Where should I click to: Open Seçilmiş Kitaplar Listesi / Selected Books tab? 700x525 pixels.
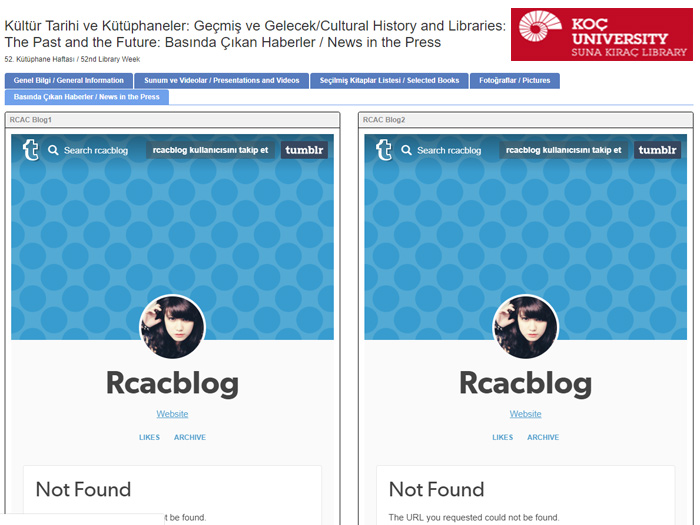(389, 81)
